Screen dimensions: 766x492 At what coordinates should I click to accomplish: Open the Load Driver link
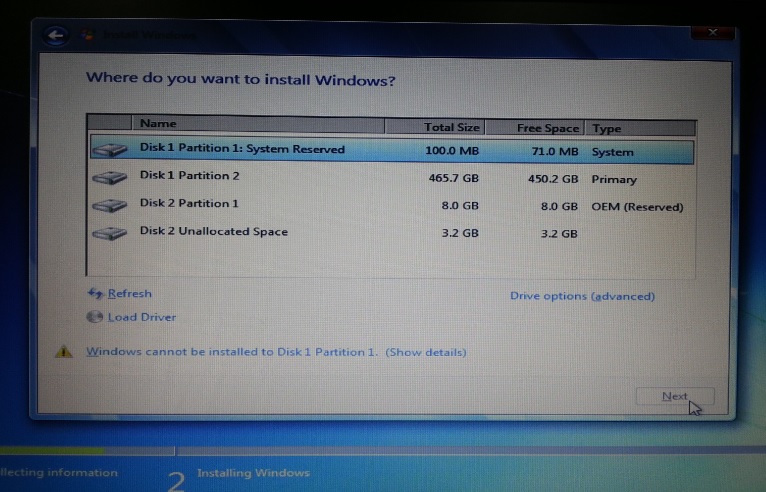[142, 317]
